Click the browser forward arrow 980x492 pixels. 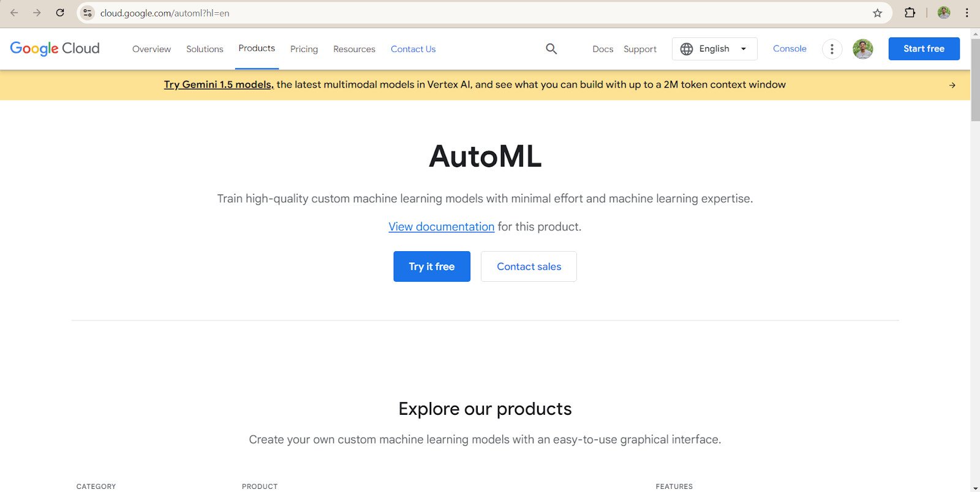pyautogui.click(x=37, y=13)
